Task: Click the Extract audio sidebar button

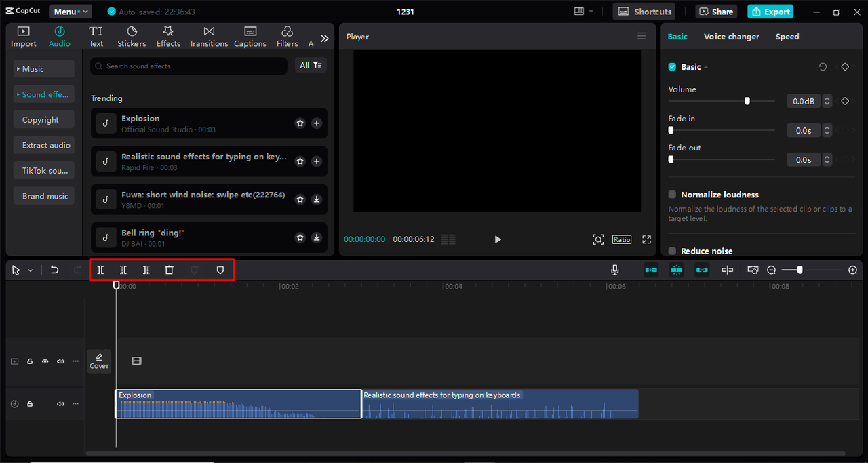Action: 43,145
